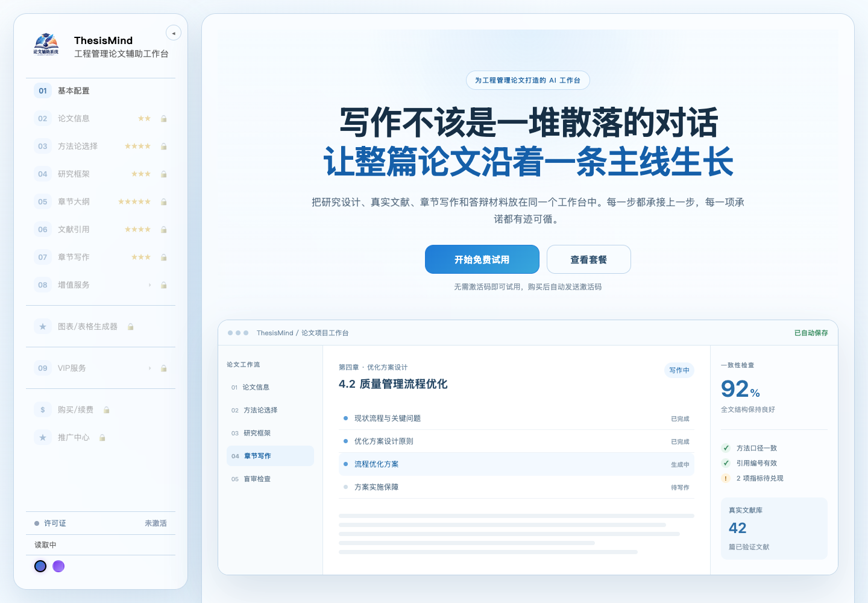Click the lock icon on sidebar 章节写作 row
This screenshot has height=603, width=868.
(x=163, y=257)
